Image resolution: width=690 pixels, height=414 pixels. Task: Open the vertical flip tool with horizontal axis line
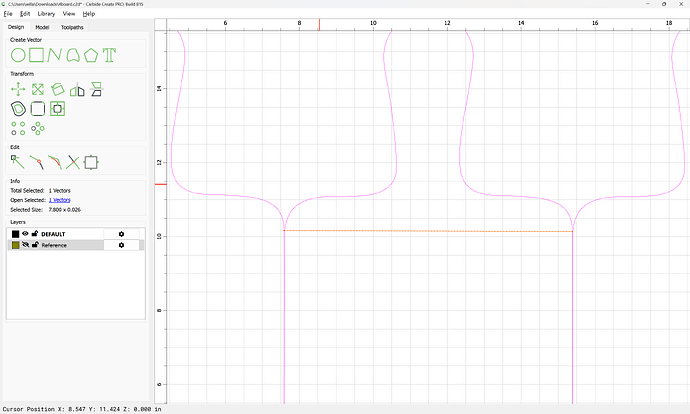coord(96,89)
